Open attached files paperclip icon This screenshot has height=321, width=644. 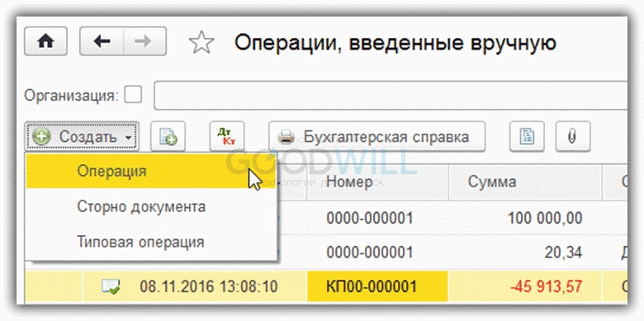(x=573, y=136)
